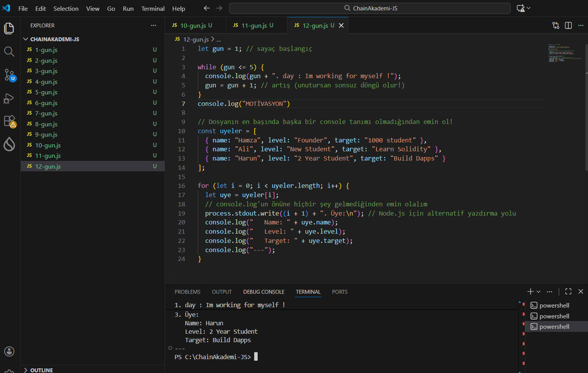Select the first powershell terminal
The height and width of the screenshot is (373, 588).
click(557, 305)
